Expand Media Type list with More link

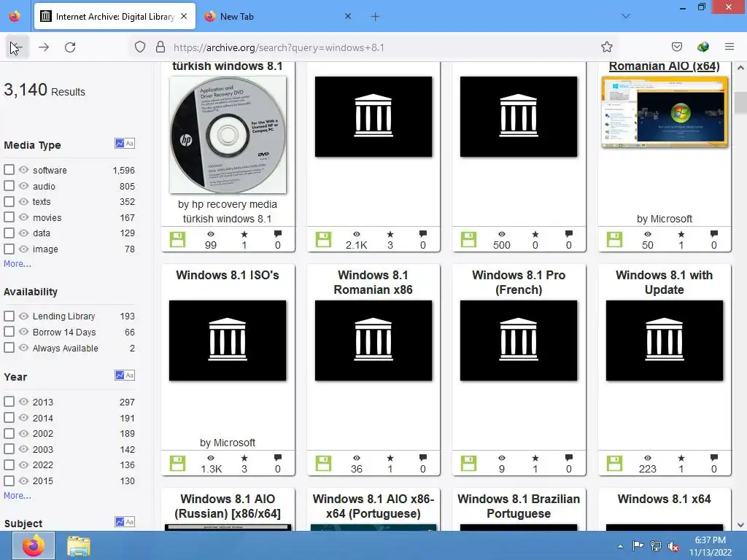click(18, 263)
